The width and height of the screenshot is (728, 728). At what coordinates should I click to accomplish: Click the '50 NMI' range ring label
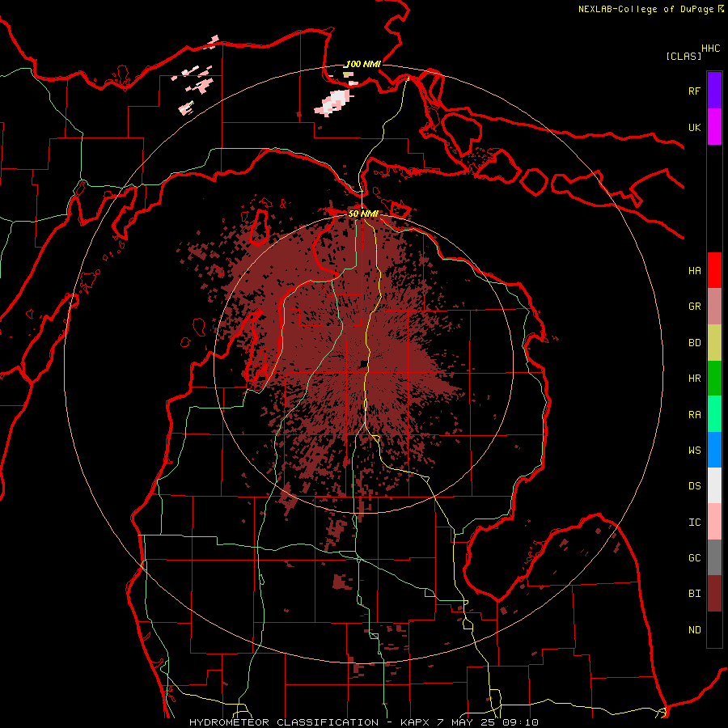pos(363,214)
